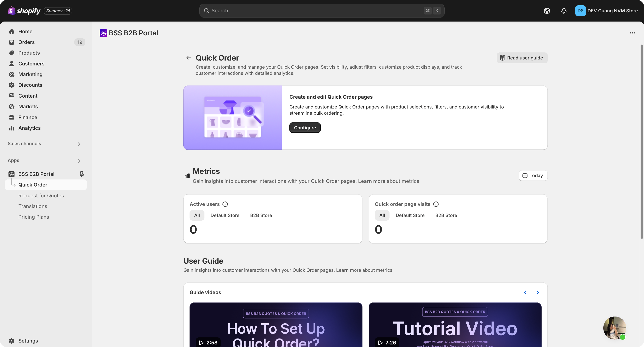644x347 pixels.
Task: Unpin BSS B2B Portal app
Action: 82,174
